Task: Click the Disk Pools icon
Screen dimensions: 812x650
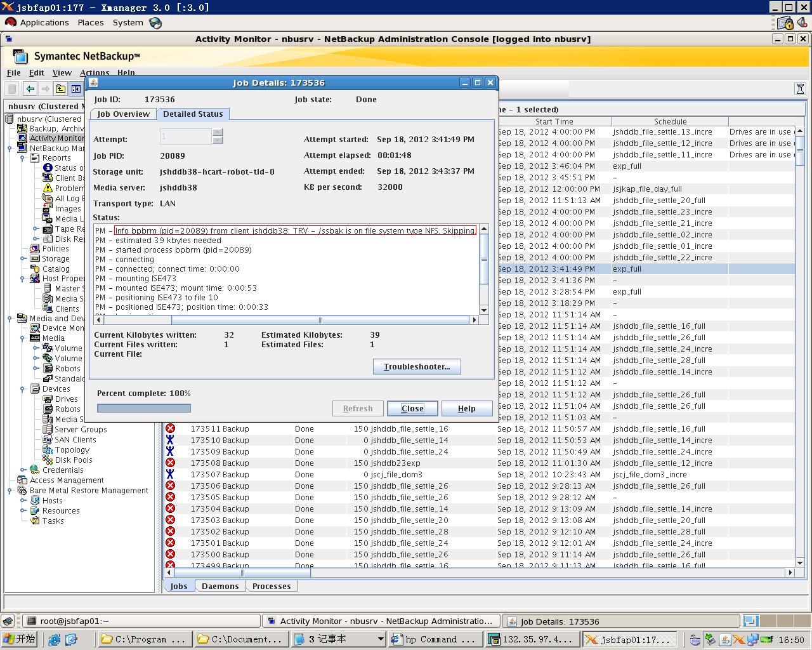Action: [48, 460]
